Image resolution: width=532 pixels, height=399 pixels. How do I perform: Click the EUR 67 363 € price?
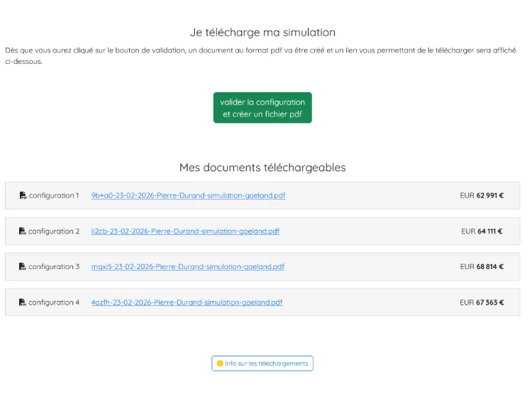coord(482,302)
